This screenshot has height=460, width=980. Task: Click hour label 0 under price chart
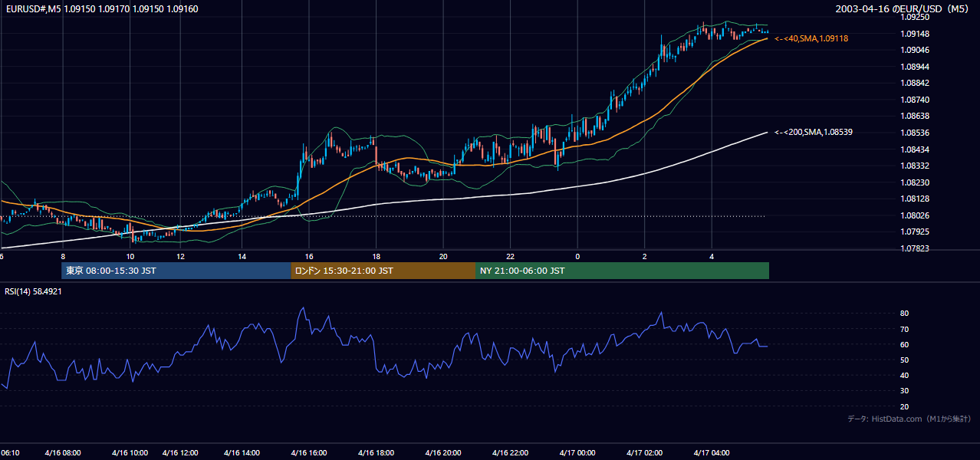coord(577,256)
